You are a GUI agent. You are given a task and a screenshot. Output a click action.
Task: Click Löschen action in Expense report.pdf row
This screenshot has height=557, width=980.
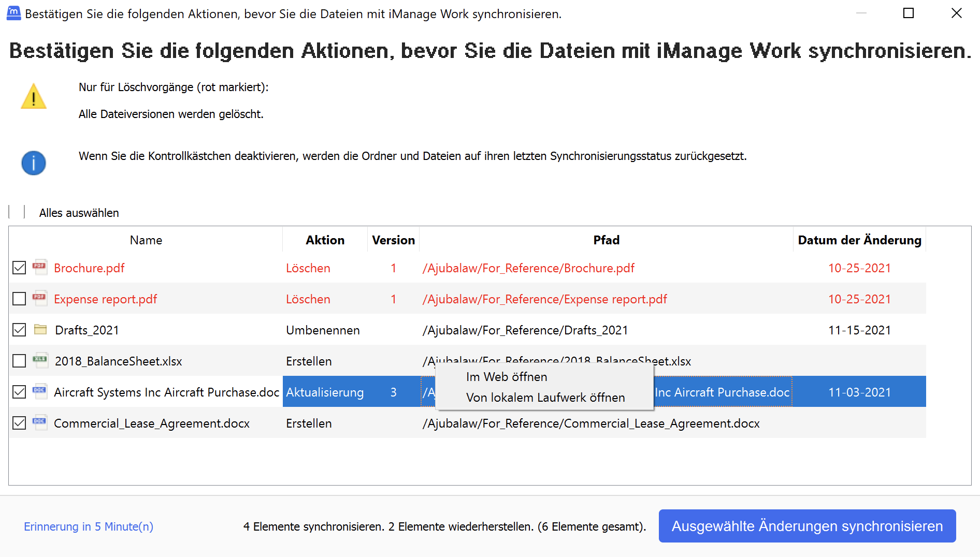(308, 299)
